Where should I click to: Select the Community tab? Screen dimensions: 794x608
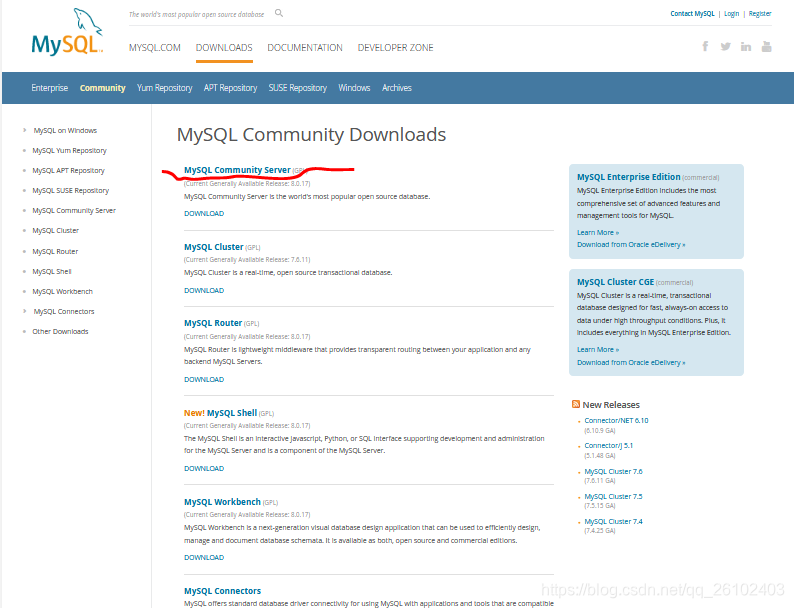(x=102, y=88)
